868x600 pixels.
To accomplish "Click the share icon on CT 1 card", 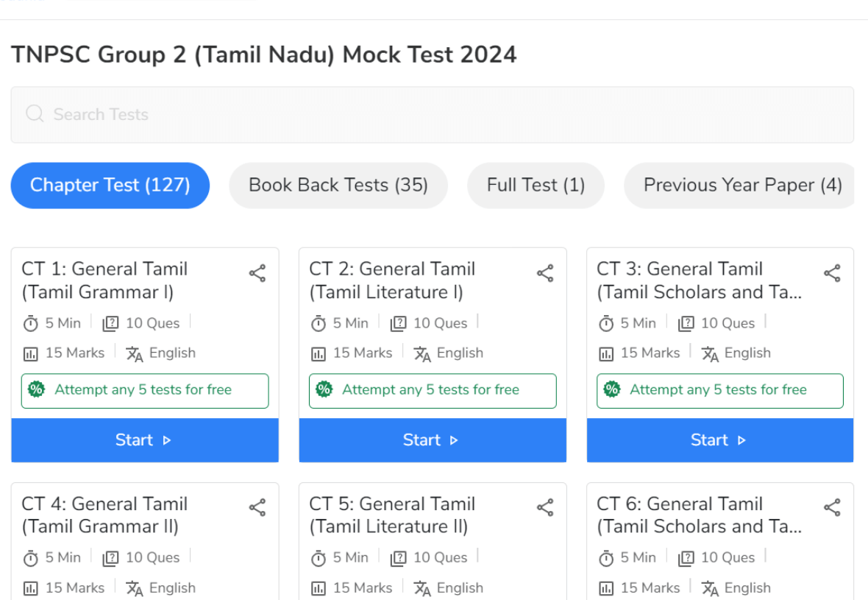I will click(x=257, y=272).
